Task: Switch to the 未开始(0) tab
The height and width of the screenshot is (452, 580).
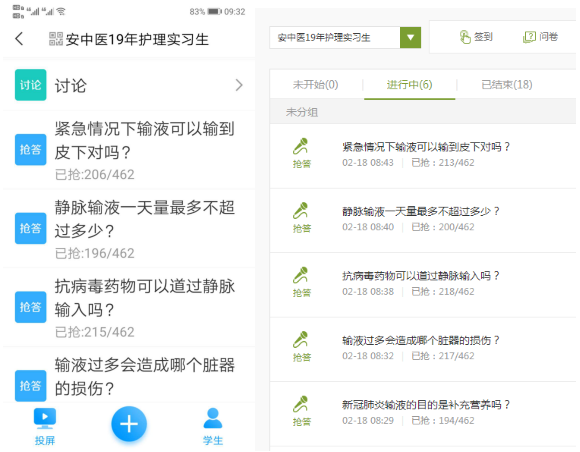Action: pos(316,85)
